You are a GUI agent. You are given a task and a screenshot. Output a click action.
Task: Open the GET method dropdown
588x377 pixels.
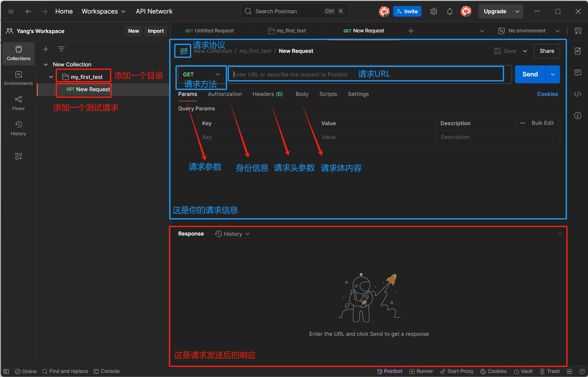pyautogui.click(x=201, y=75)
